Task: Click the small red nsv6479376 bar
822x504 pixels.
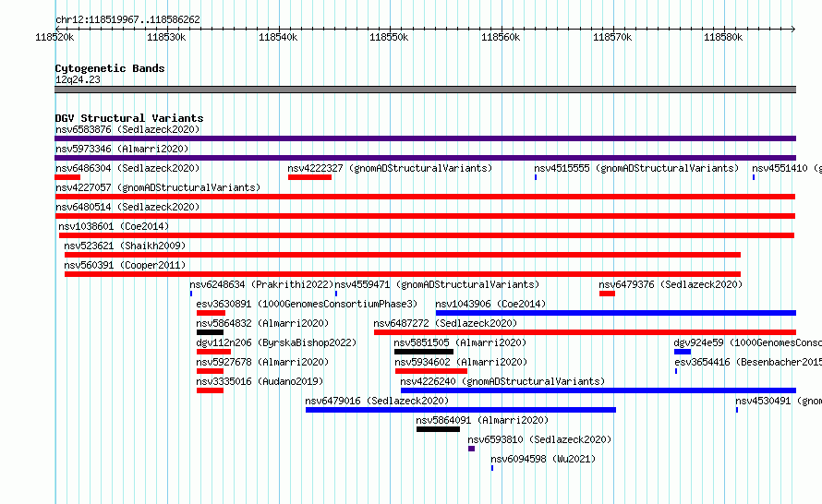Action: click(x=607, y=294)
